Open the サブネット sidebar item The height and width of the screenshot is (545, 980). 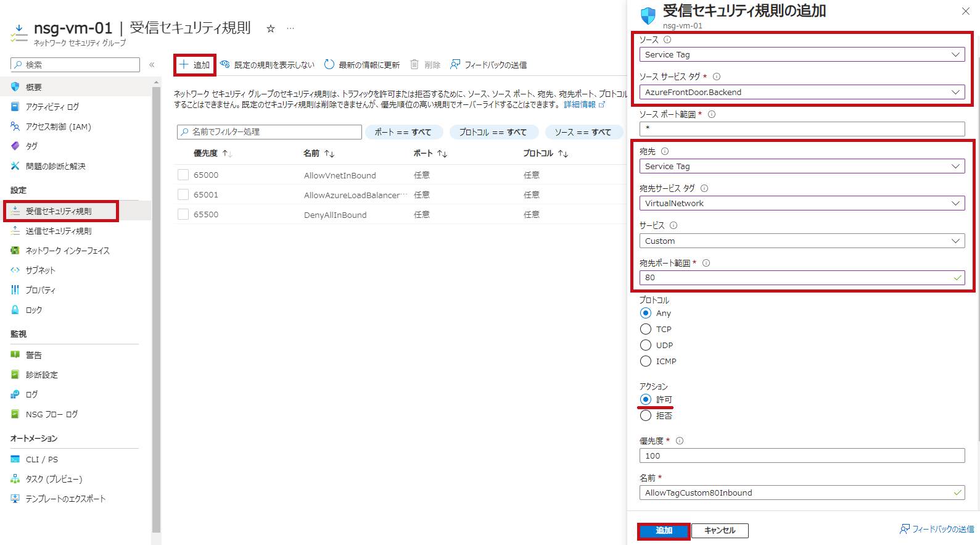click(76, 270)
